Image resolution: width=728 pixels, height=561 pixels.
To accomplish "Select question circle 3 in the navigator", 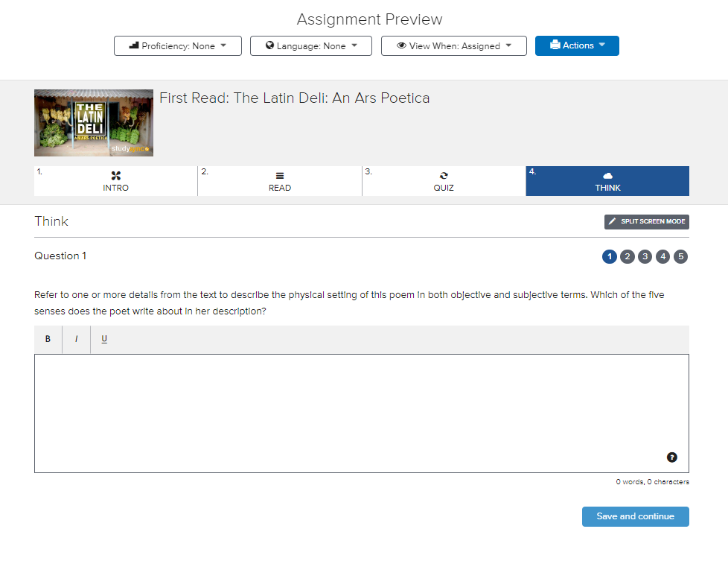I will click(x=645, y=256).
